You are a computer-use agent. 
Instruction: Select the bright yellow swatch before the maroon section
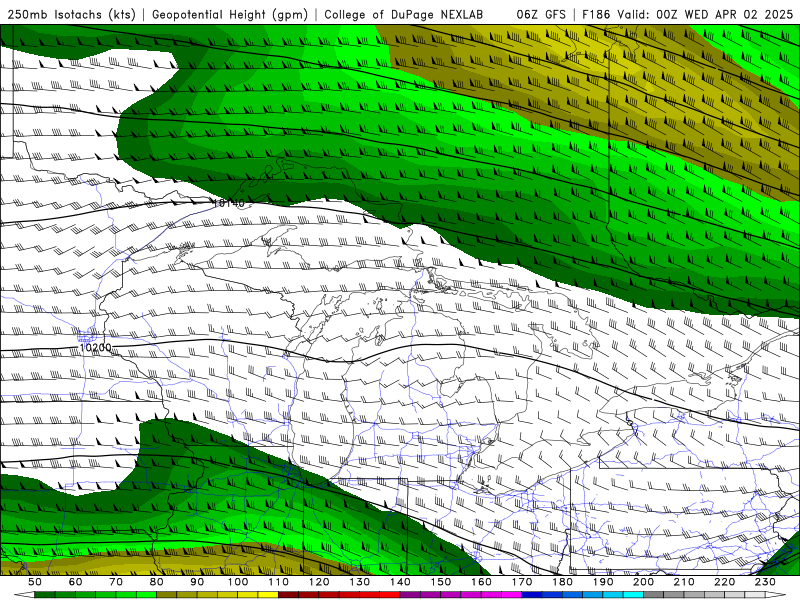click(268, 594)
